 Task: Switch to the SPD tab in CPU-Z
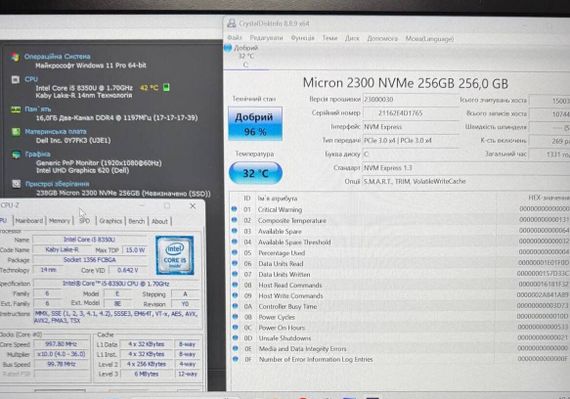(84, 221)
